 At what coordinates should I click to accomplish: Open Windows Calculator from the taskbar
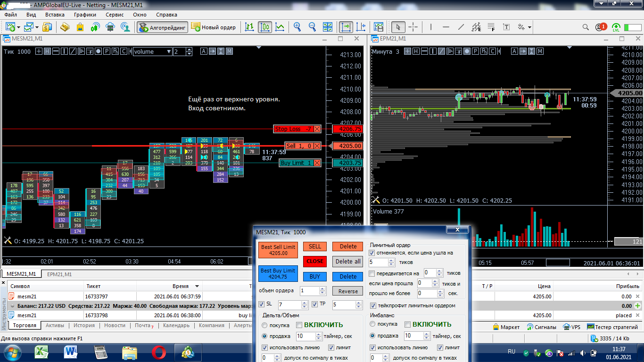click(x=101, y=352)
